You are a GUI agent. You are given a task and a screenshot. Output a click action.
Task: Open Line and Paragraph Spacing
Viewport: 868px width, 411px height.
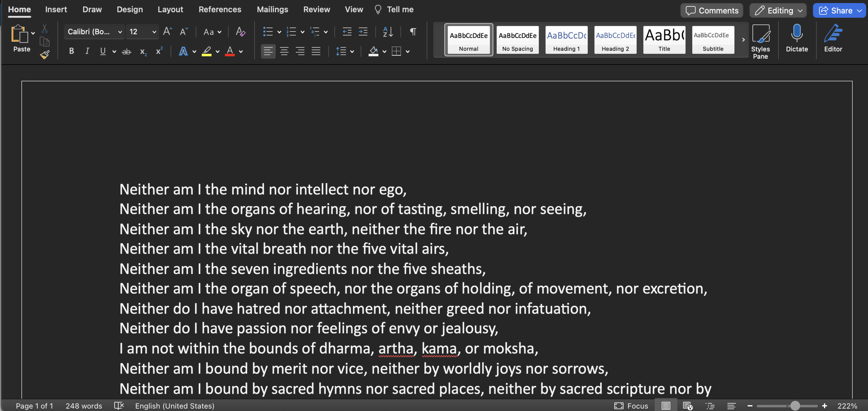[341, 51]
